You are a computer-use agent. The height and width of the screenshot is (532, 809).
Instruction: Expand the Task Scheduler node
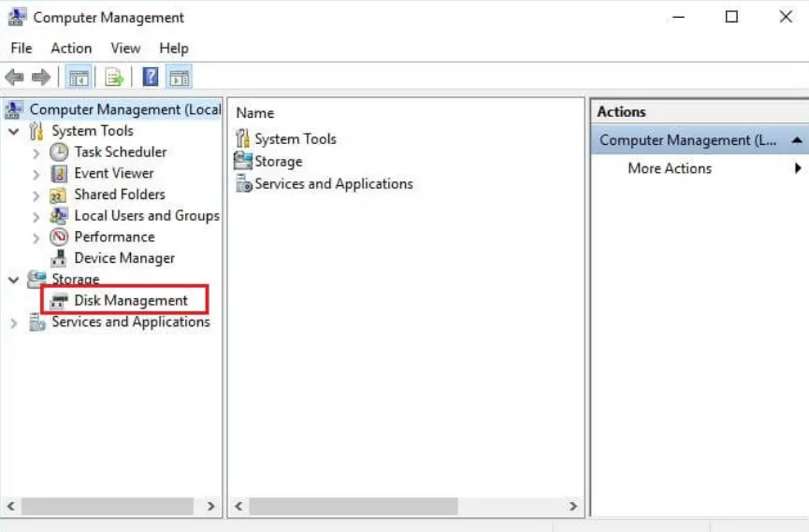[x=36, y=153]
